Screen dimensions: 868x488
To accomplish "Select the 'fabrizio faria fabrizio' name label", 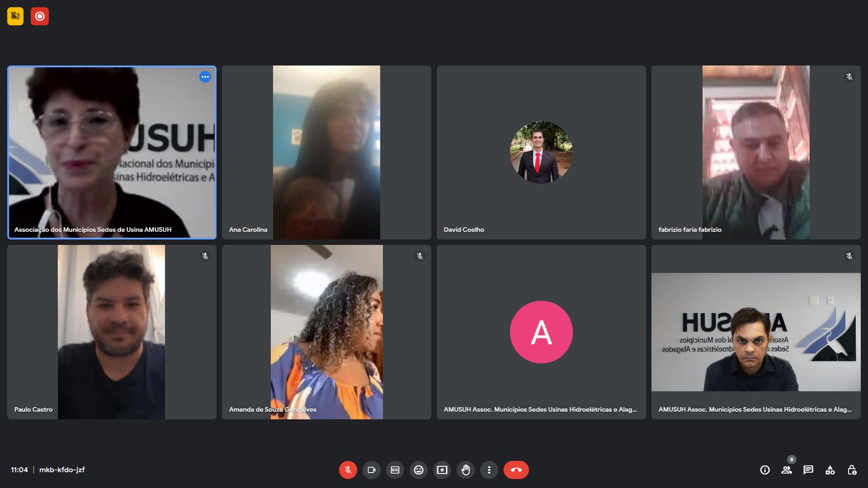I will [x=690, y=230].
